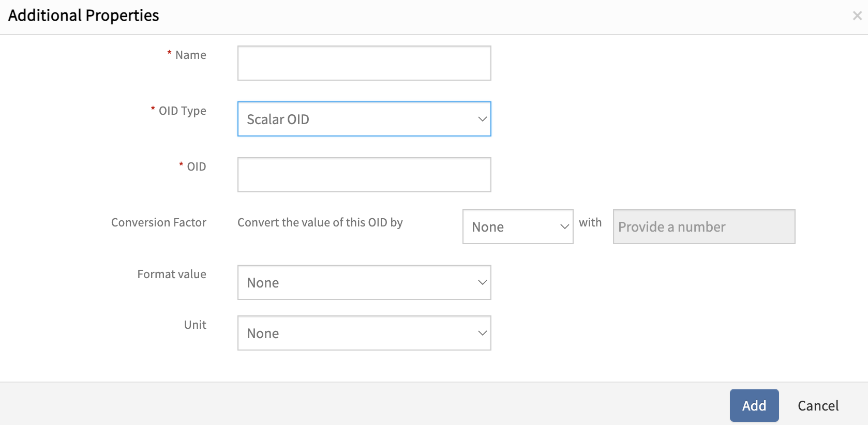The height and width of the screenshot is (425, 868).
Task: Click 'Convert the value of this OID by' text
Action: 320,222
